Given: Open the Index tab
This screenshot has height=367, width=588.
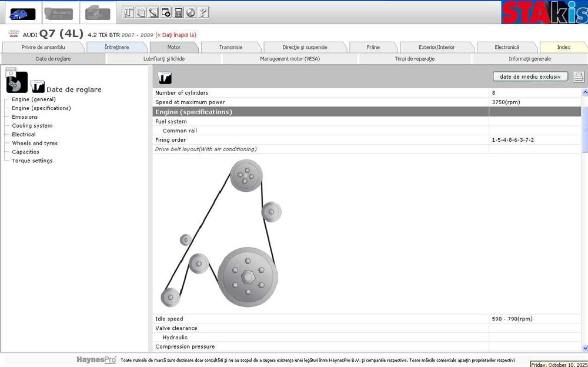Looking at the screenshot, I should tap(564, 47).
